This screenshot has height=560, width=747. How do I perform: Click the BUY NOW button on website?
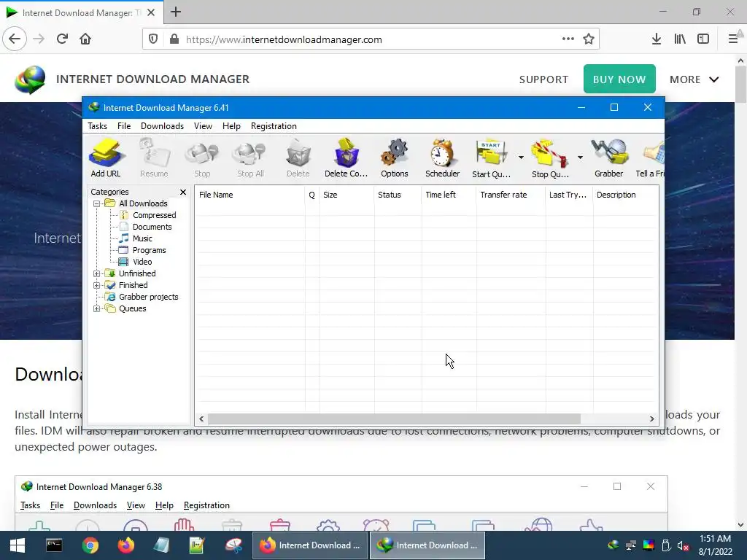point(619,79)
